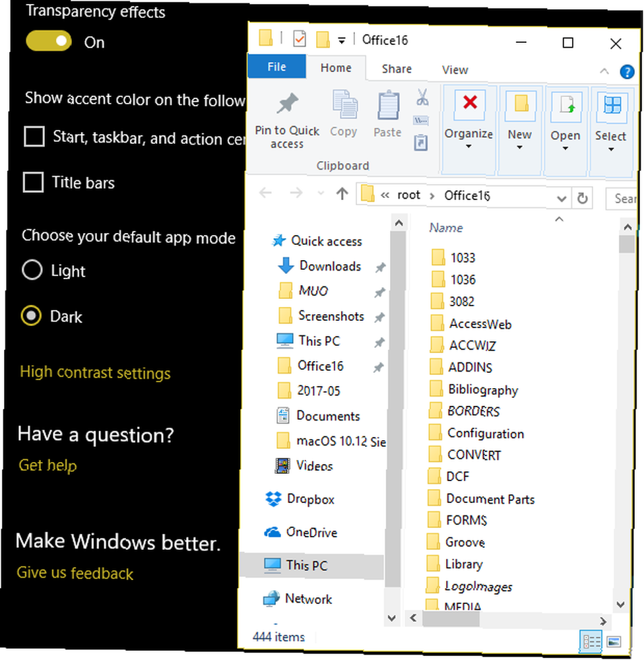Click navigation pane scrollbar up arrow

pyautogui.click(x=399, y=222)
